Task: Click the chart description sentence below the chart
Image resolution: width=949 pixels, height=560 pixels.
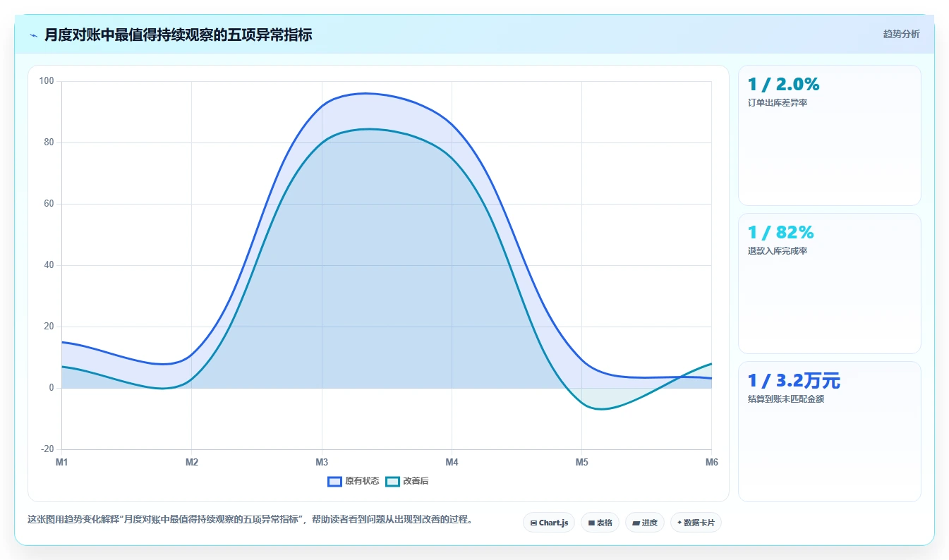Action: 250,520
